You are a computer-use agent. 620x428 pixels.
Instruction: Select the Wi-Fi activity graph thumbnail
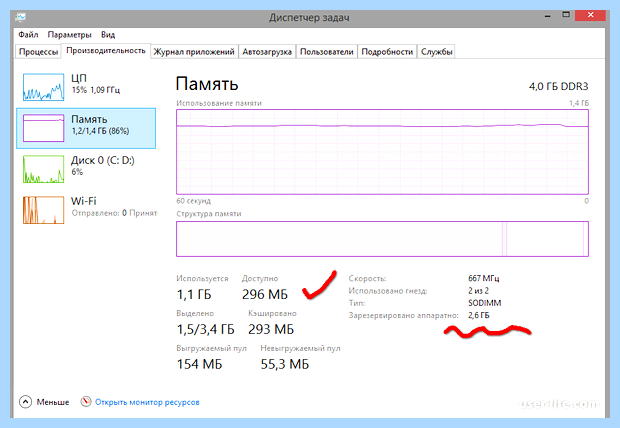point(43,210)
